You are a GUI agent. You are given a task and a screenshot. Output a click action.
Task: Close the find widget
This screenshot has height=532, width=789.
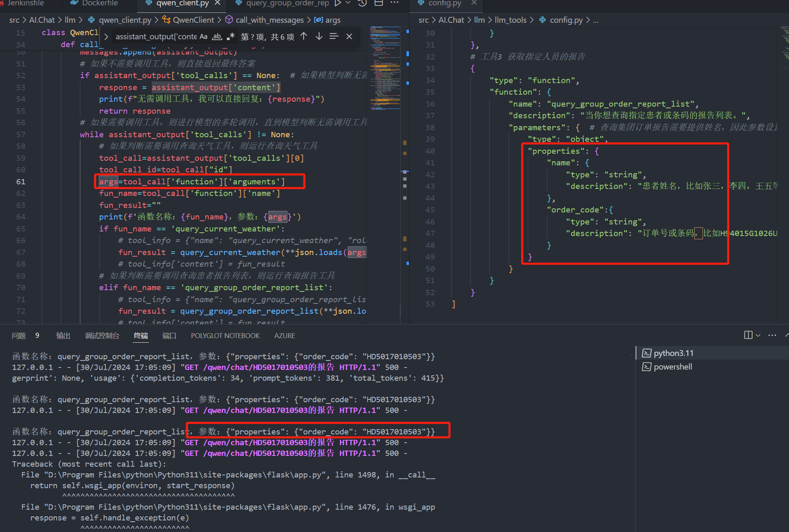click(349, 36)
